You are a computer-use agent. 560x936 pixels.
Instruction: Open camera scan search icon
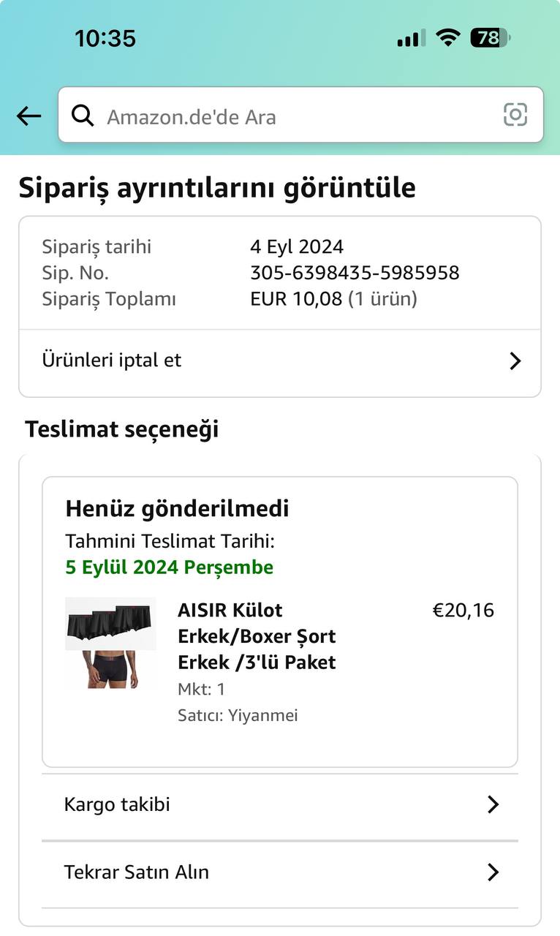[515, 115]
